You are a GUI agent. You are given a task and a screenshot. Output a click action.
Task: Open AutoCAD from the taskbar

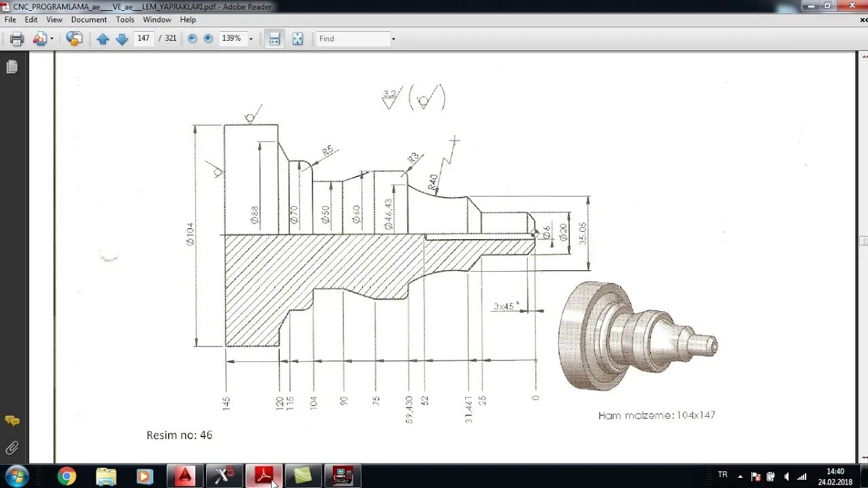(x=184, y=476)
